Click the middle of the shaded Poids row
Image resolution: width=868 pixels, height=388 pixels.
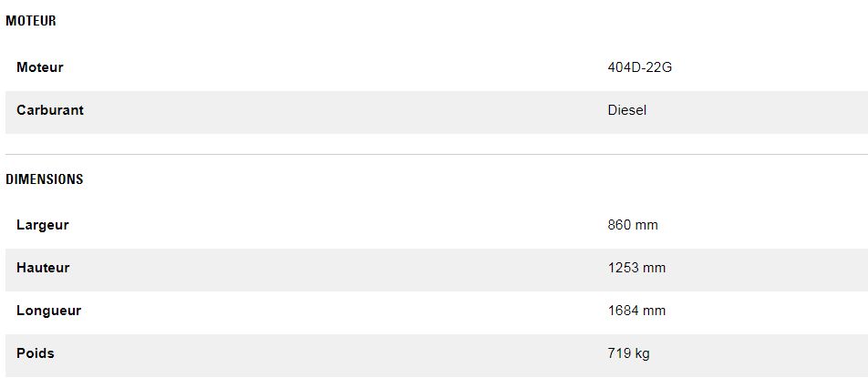(434, 355)
